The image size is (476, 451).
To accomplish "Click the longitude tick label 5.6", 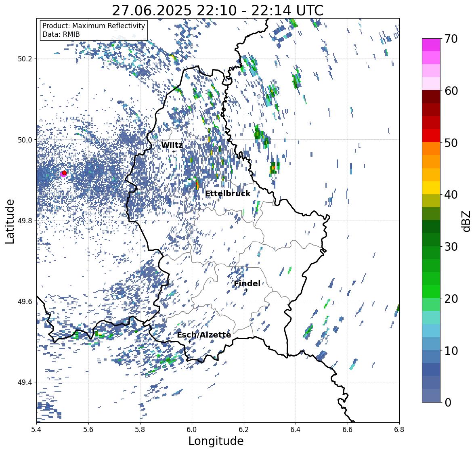I will (x=88, y=430).
